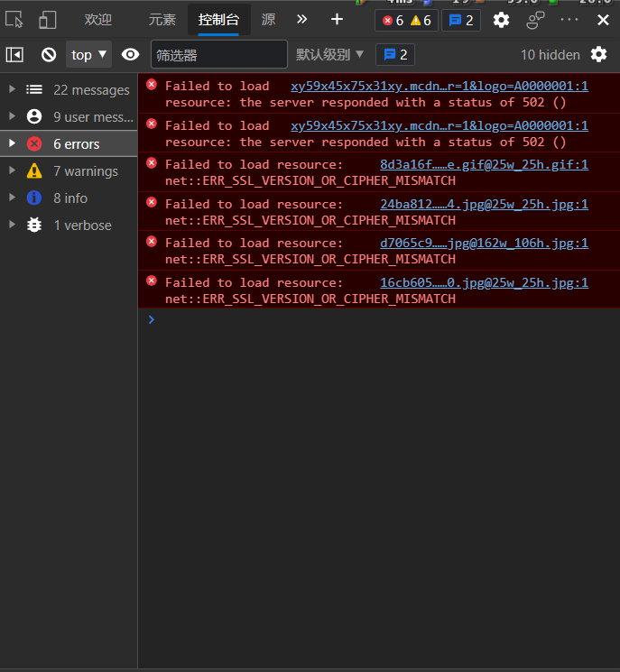Select the 7 warnings sidebar row
620x672 pixels.
pyautogui.click(x=69, y=170)
